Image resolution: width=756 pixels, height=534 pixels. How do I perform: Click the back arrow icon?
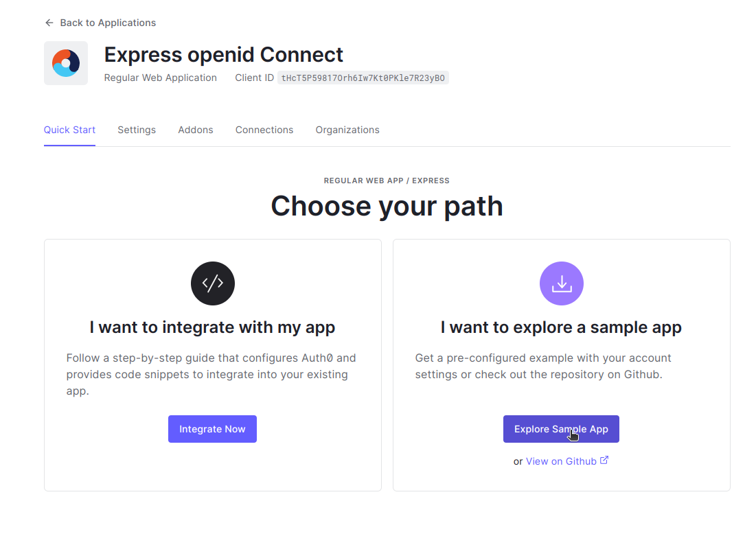(x=49, y=23)
